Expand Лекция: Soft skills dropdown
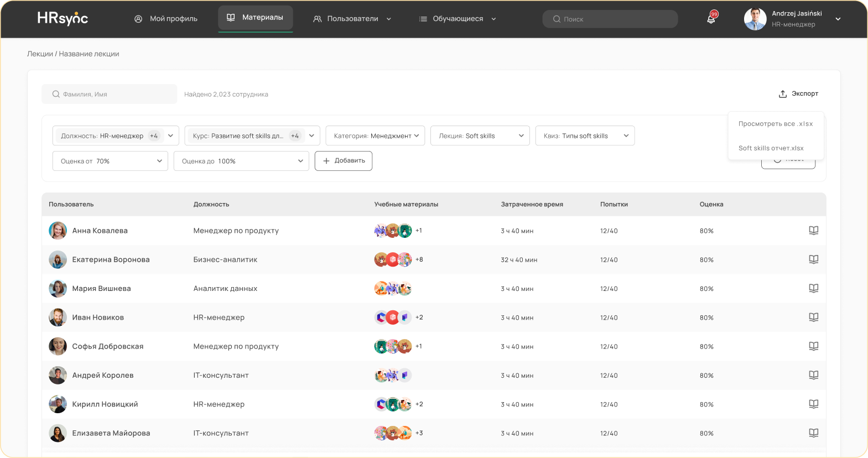The width and height of the screenshot is (868, 458). click(480, 136)
